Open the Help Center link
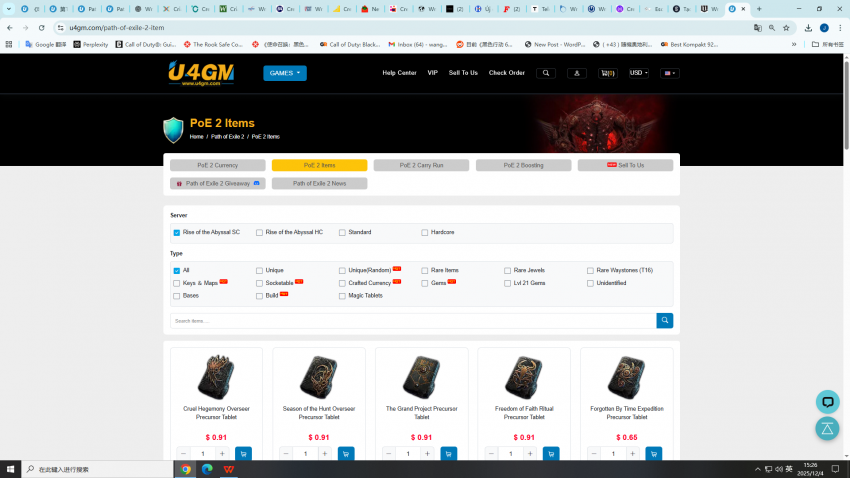The width and height of the screenshot is (850, 478). coord(399,73)
